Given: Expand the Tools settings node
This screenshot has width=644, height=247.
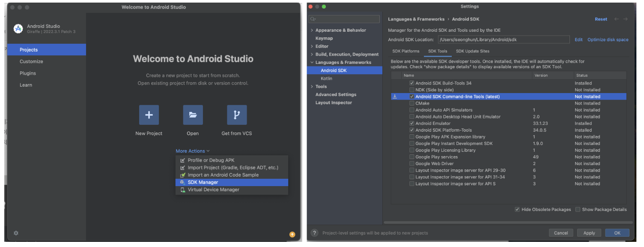Looking at the screenshot, I should (x=312, y=87).
